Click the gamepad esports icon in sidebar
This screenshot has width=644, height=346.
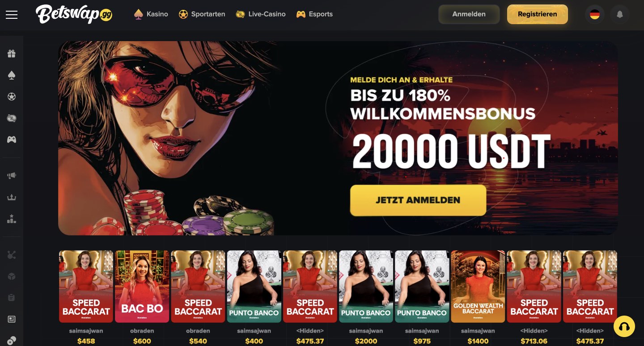(x=12, y=139)
